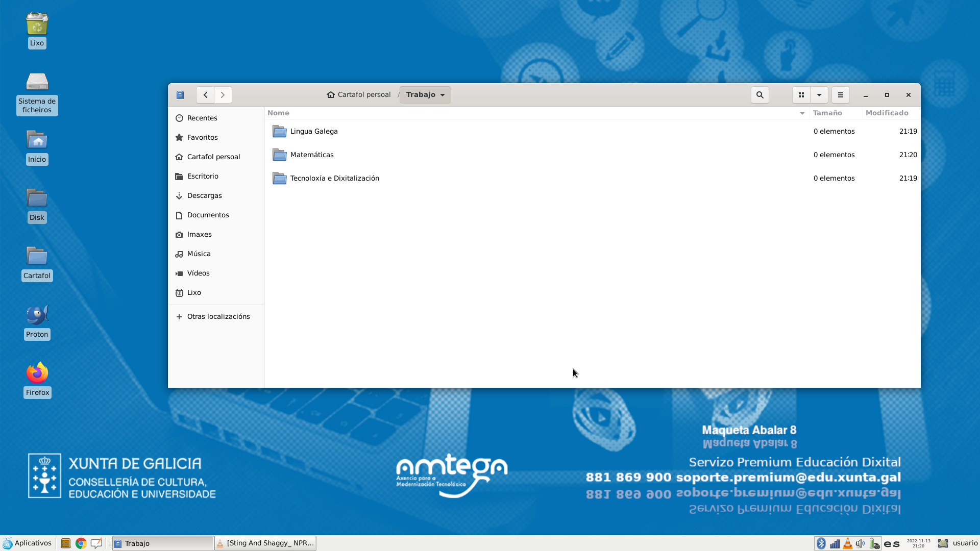Go back to previous folder
Viewport: 980px width, 551px height.
point(205,95)
